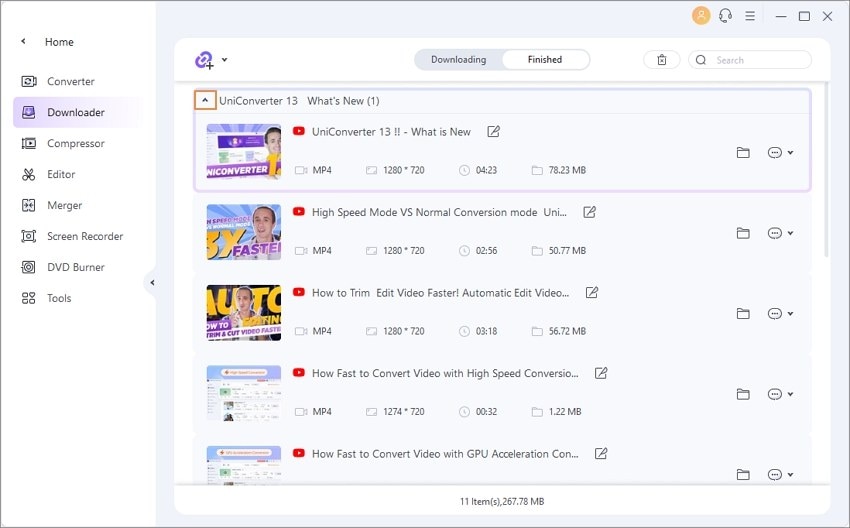Rename the 'High Speed Conversio...' video

[601, 373]
